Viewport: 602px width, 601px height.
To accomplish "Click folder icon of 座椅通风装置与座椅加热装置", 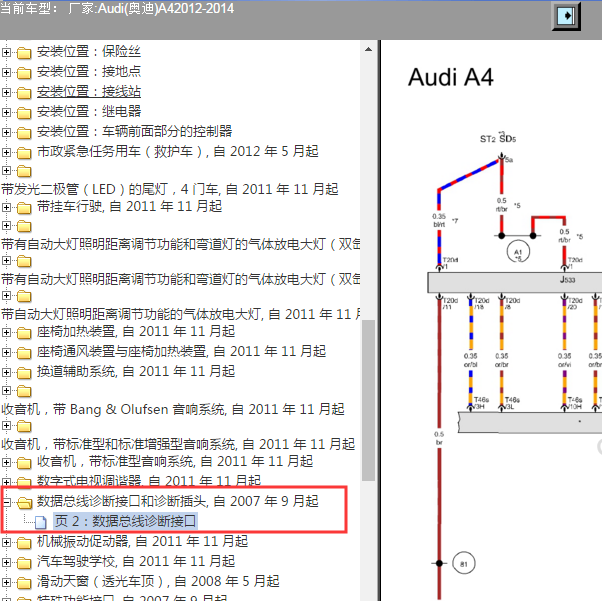I will [x=24, y=353].
